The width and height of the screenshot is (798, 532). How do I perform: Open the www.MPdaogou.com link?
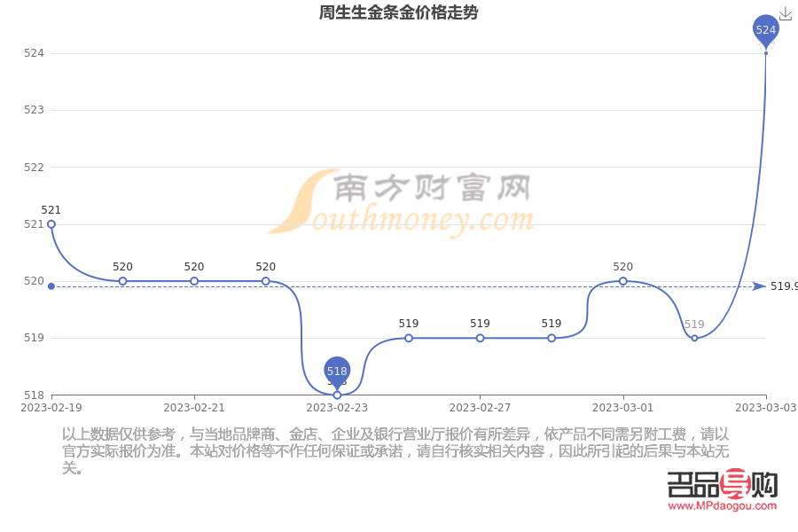pos(722,506)
